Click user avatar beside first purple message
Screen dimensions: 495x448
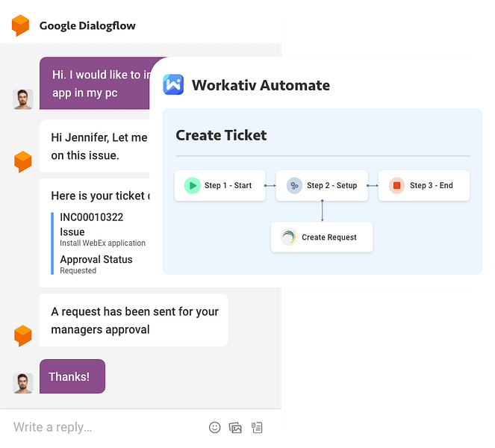(x=22, y=99)
